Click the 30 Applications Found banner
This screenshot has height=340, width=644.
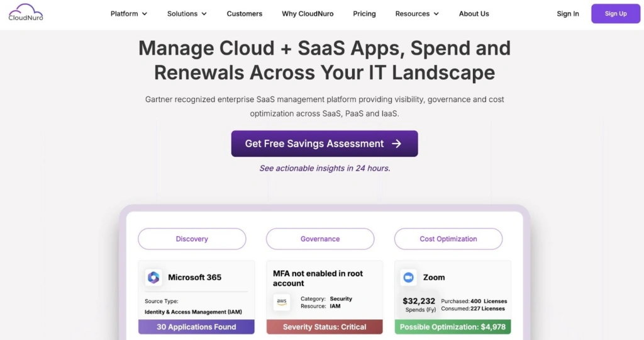[x=196, y=327]
